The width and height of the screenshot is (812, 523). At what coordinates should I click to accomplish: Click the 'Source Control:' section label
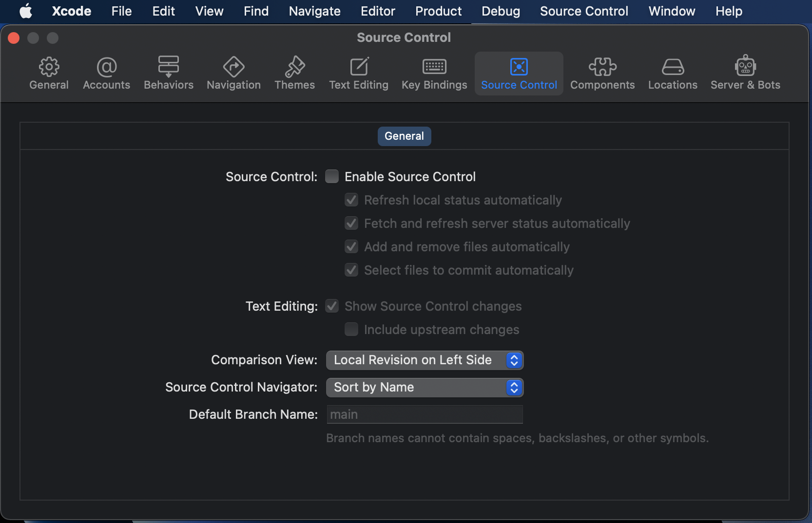tap(271, 176)
